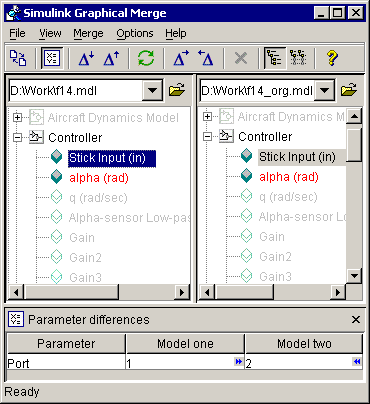This screenshot has width=370, height=404.
Task: Expand Aircraft Dynamics Model in the left tree
Action: (17, 117)
